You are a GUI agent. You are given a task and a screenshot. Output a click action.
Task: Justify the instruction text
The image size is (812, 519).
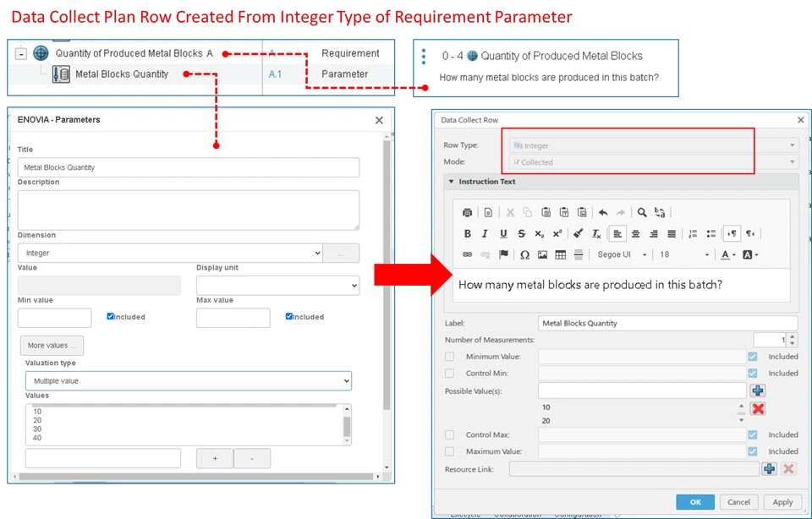pos(672,234)
